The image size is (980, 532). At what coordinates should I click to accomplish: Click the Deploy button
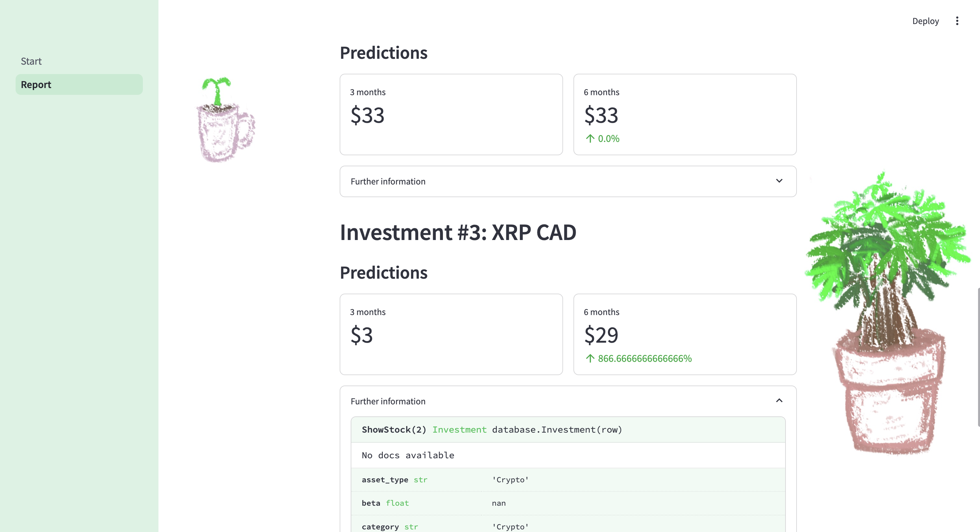click(x=925, y=21)
